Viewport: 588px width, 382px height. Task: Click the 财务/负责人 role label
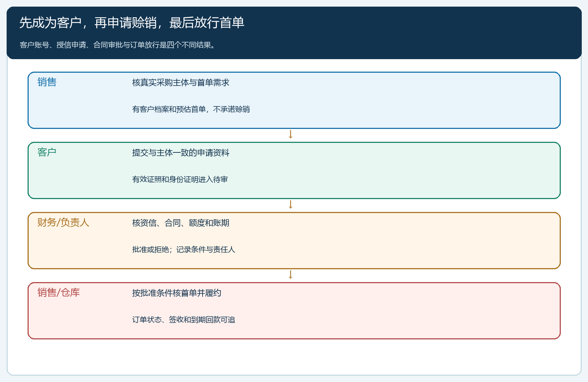click(63, 222)
